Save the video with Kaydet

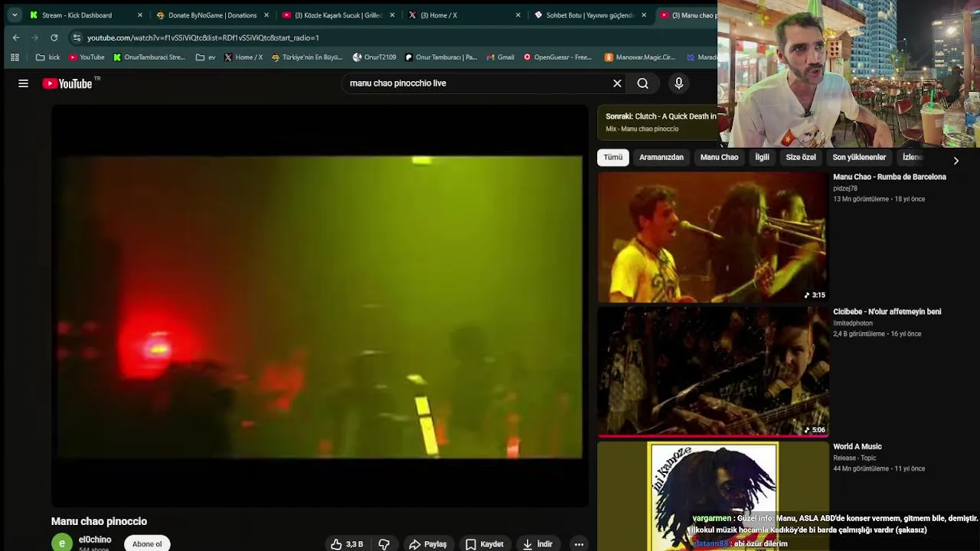(x=485, y=544)
